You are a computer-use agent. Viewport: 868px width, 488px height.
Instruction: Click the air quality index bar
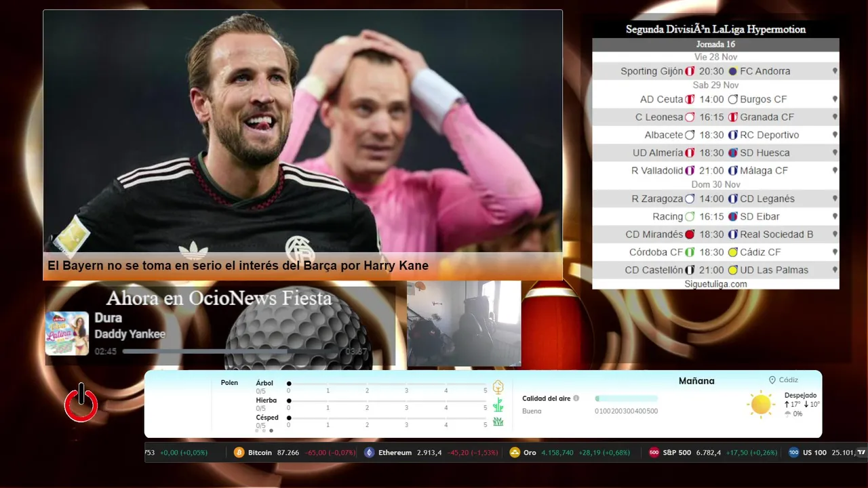tap(626, 399)
